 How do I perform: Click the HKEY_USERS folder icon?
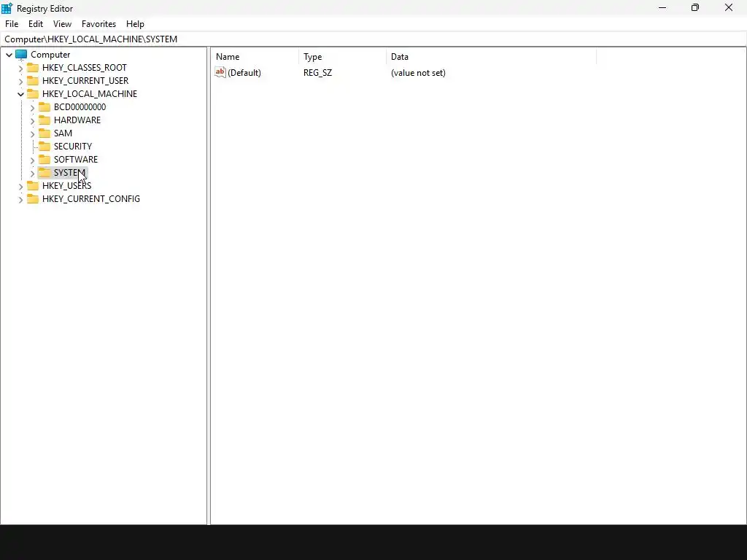click(33, 186)
